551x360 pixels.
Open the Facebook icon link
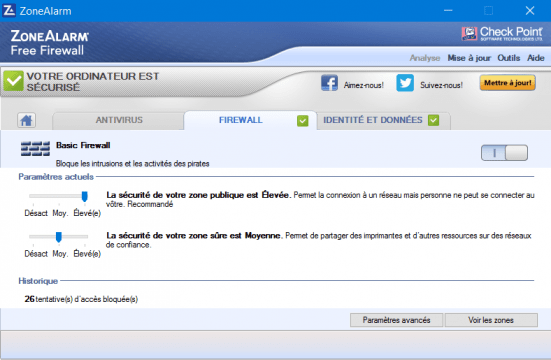click(x=329, y=83)
